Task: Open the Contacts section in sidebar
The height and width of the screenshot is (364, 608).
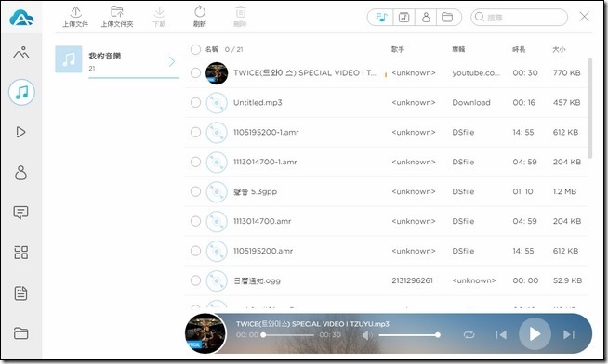Action: click(21, 173)
